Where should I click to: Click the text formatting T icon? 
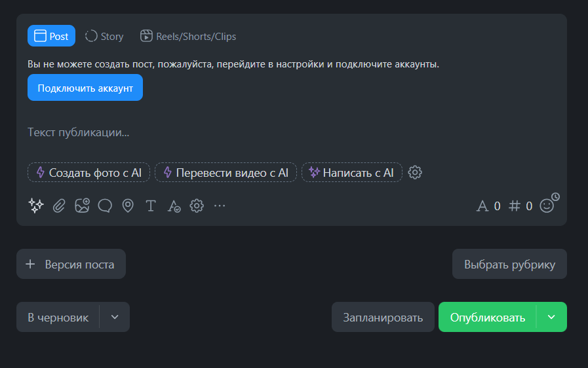[x=151, y=206]
